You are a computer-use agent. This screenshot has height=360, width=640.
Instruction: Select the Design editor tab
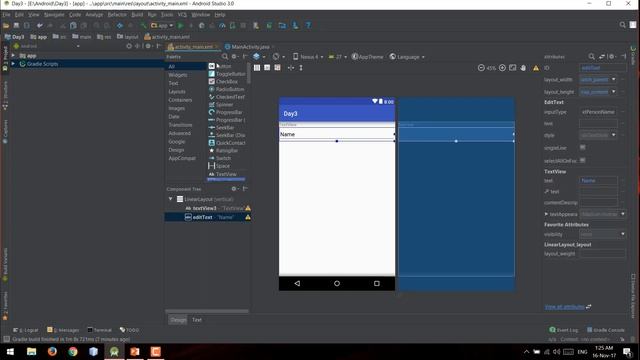(x=178, y=320)
